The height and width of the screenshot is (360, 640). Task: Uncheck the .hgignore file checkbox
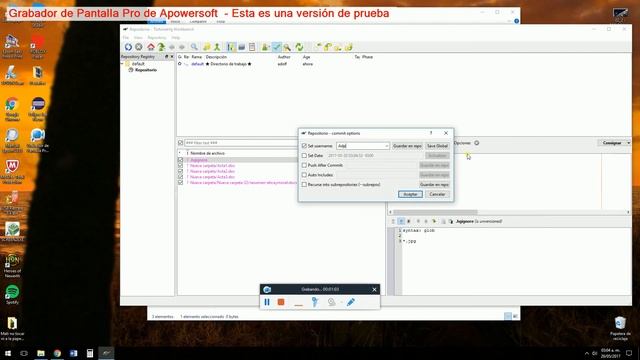180,160
